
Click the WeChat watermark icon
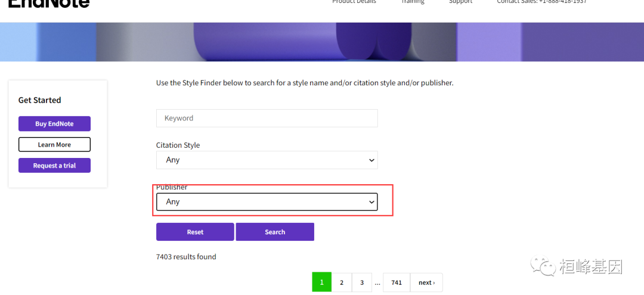[543, 266]
